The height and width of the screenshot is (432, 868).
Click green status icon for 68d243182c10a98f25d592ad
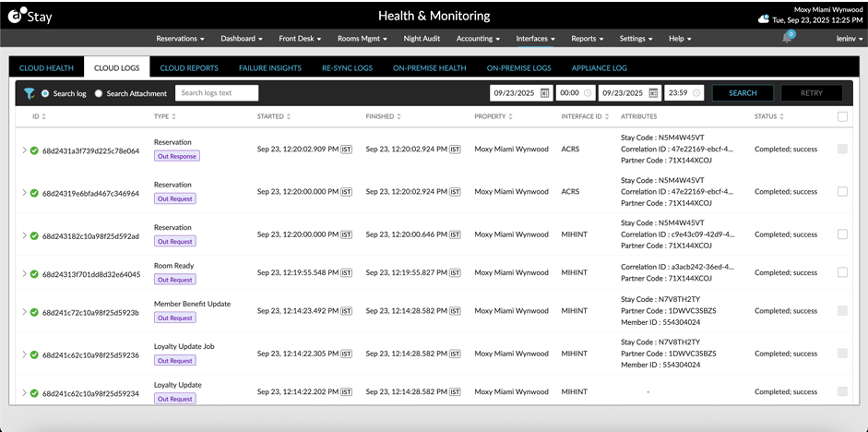(34, 236)
